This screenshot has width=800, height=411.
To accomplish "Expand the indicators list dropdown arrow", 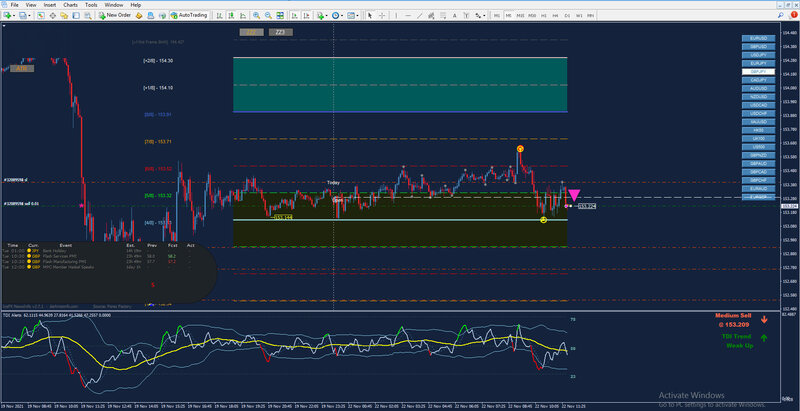I will (x=327, y=15).
